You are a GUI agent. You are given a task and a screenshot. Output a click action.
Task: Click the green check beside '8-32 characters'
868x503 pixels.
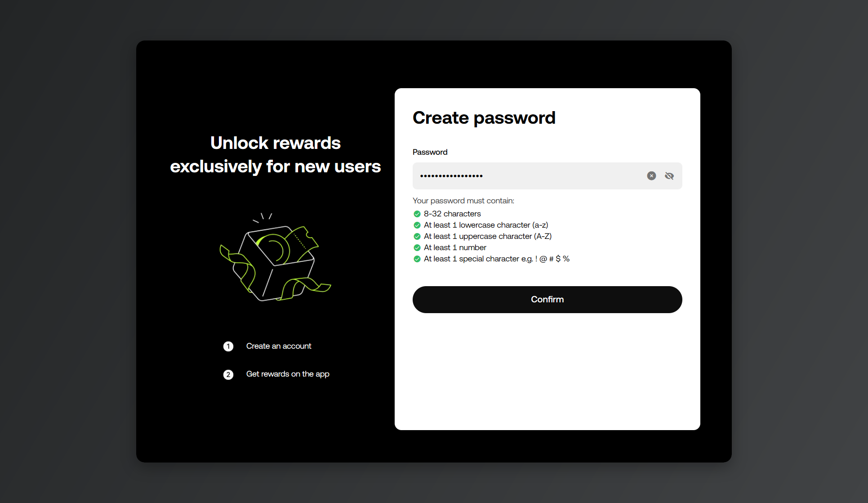click(x=417, y=214)
